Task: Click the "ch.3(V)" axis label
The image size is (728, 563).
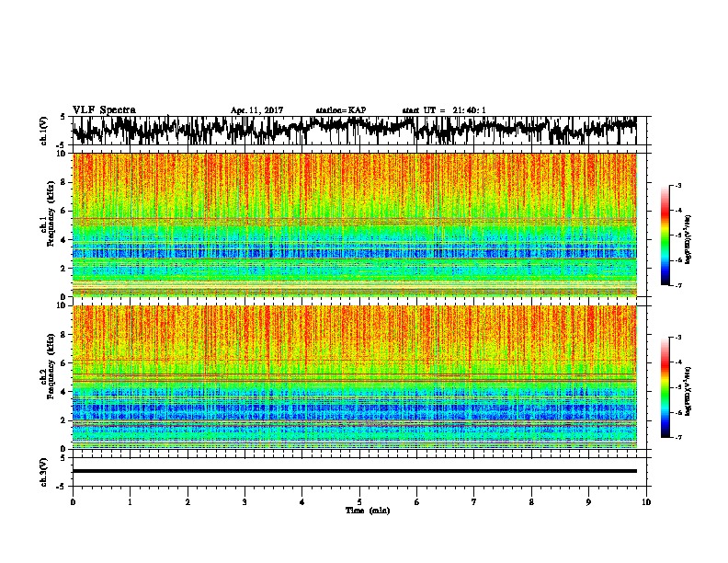Action: (x=43, y=472)
